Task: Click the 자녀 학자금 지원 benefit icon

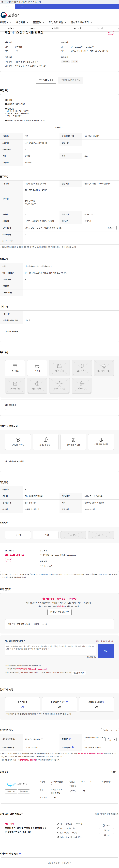Action: [104, 368]
